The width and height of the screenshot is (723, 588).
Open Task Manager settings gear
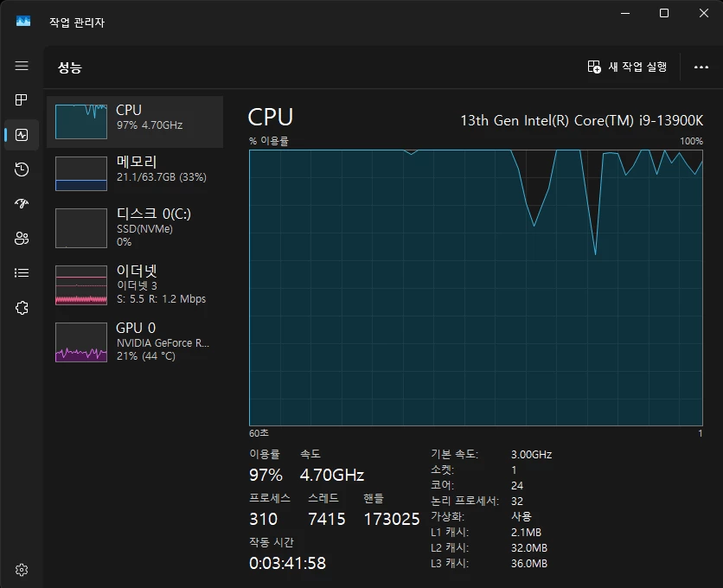pos(22,570)
